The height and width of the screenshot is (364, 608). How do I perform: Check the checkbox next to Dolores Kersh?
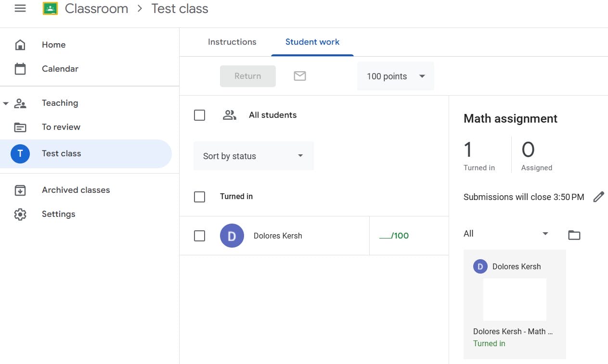(x=199, y=236)
